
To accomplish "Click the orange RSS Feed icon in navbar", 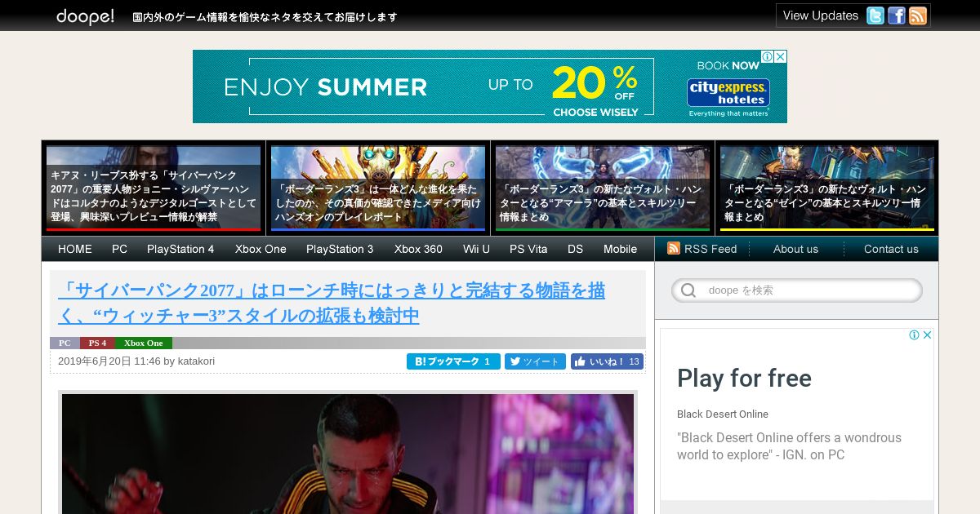I will (674, 248).
